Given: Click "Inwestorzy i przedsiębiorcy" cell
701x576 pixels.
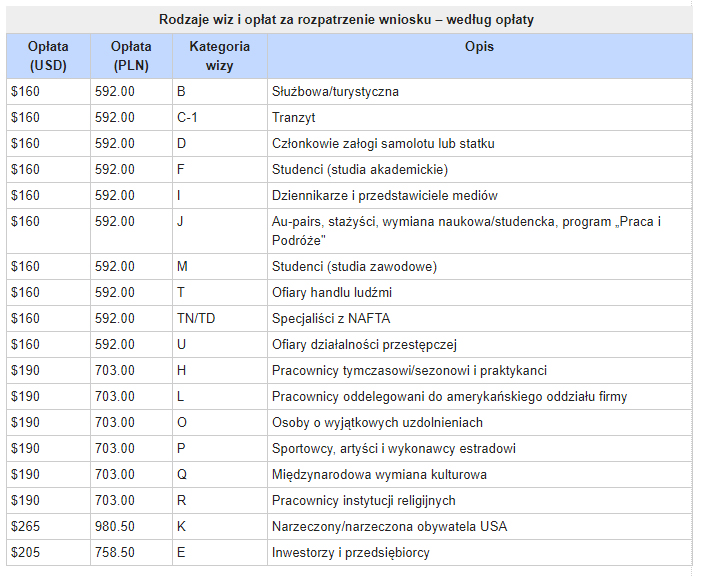Looking at the screenshot, I should 479,552.
